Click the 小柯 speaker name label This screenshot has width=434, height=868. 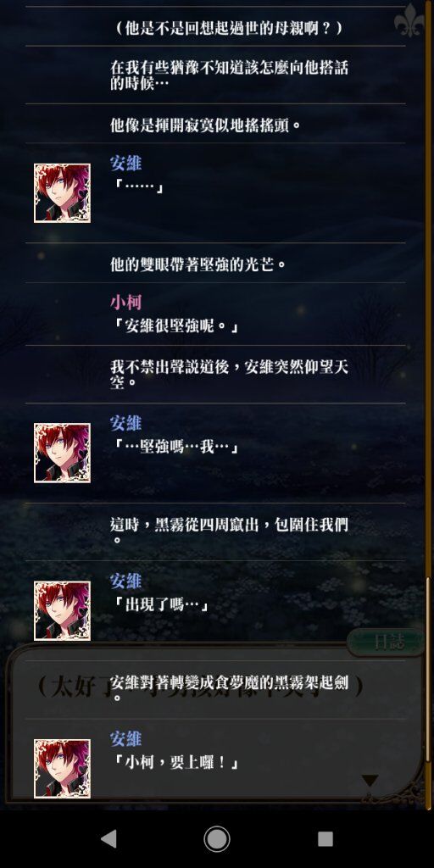pyautogui.click(x=125, y=302)
